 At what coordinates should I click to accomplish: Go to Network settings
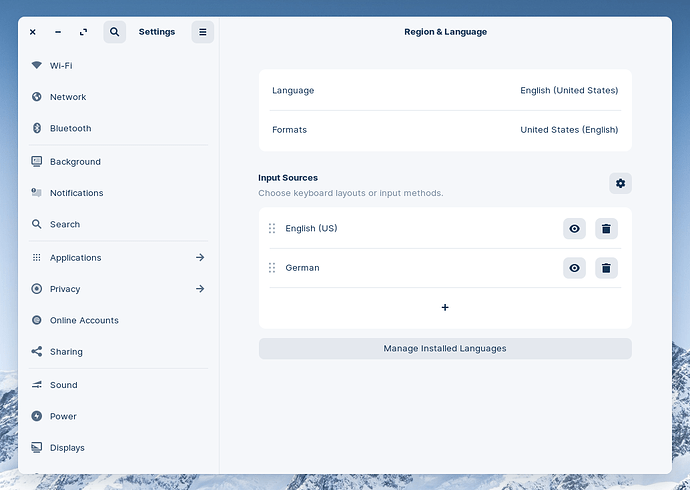[x=118, y=96]
